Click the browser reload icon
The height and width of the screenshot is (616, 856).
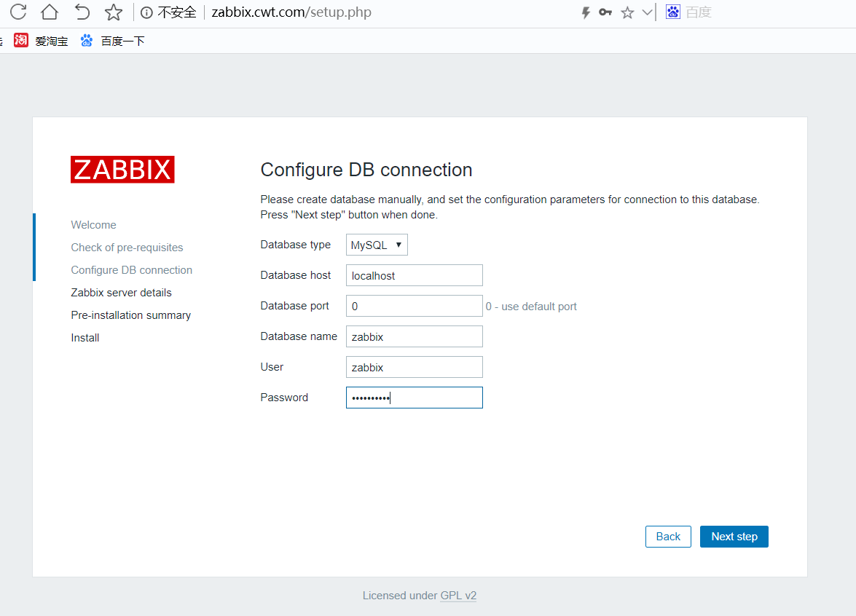[x=18, y=12]
